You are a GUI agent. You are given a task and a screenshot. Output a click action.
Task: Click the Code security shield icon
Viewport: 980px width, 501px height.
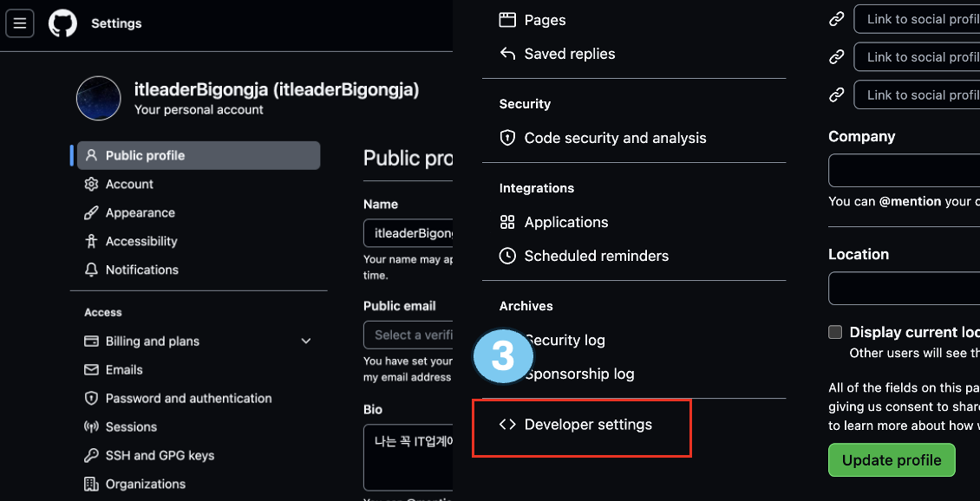click(507, 138)
